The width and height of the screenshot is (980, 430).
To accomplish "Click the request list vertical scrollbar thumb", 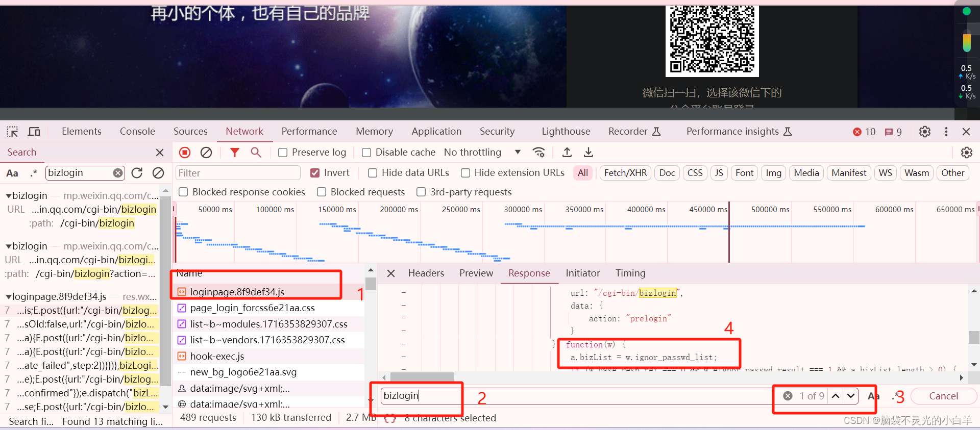I will point(371,284).
